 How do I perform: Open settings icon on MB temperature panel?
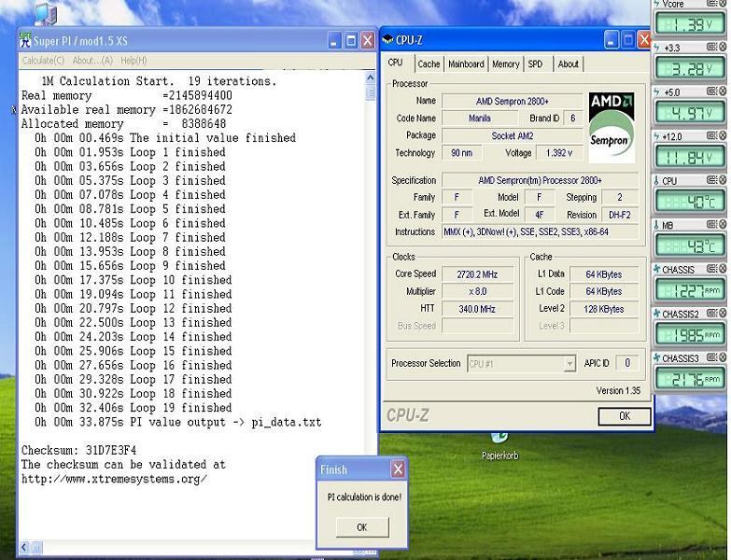(711, 225)
